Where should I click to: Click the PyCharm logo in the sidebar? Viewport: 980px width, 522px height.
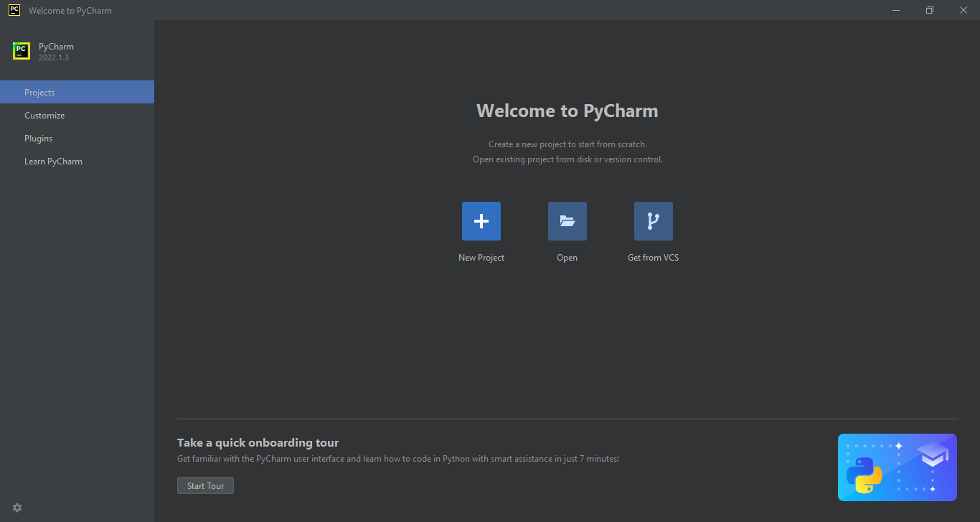(x=20, y=51)
